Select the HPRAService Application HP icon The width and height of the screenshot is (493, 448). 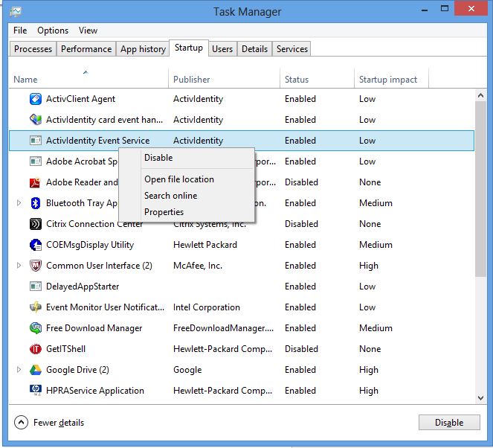[35, 391]
